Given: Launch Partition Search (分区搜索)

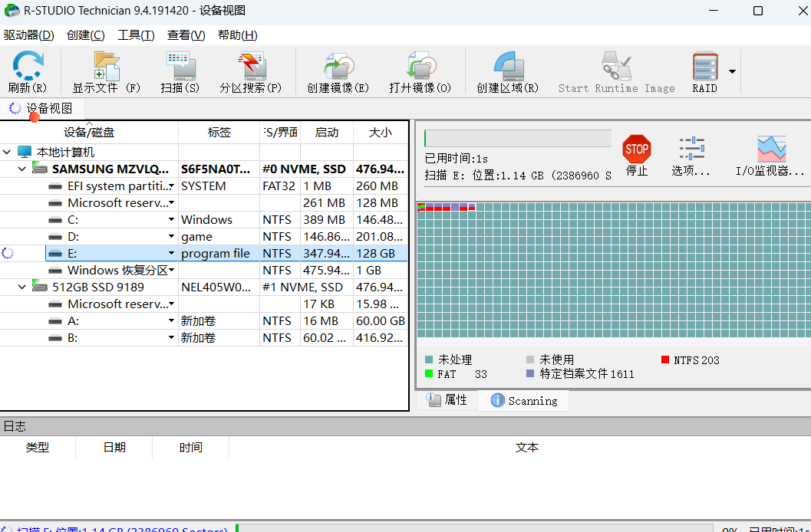Looking at the screenshot, I should [x=252, y=66].
